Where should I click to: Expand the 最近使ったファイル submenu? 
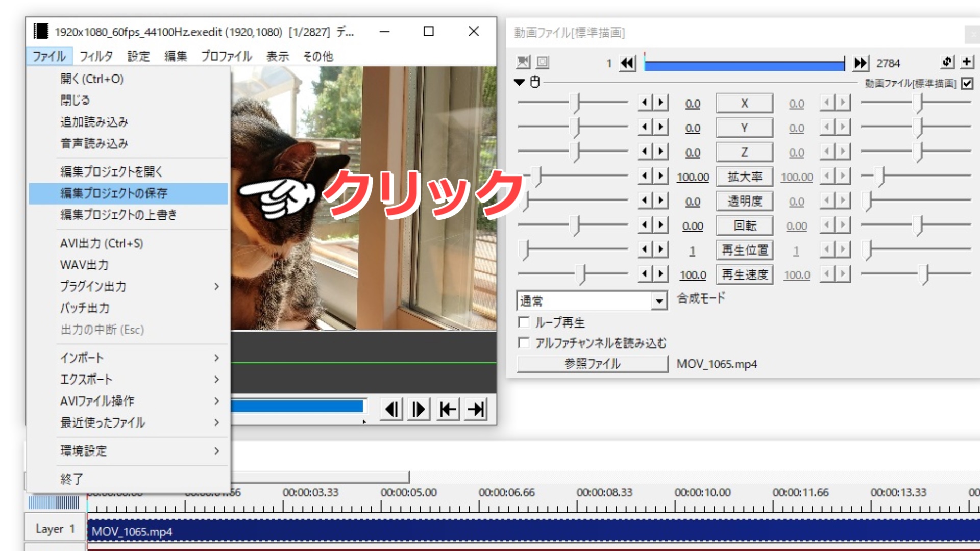[x=128, y=422]
